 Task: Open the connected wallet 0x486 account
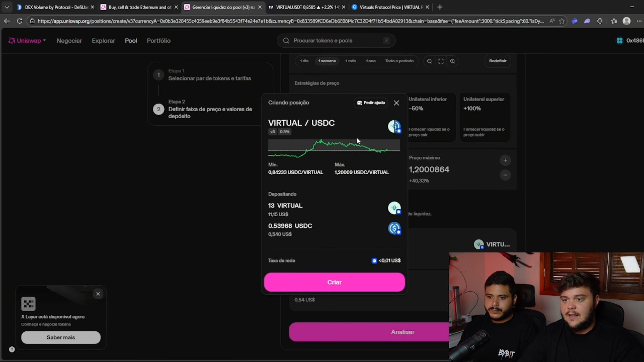[x=630, y=40]
